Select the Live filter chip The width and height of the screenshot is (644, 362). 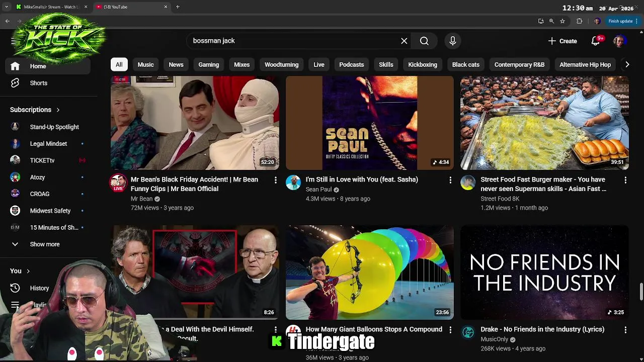coord(319,64)
